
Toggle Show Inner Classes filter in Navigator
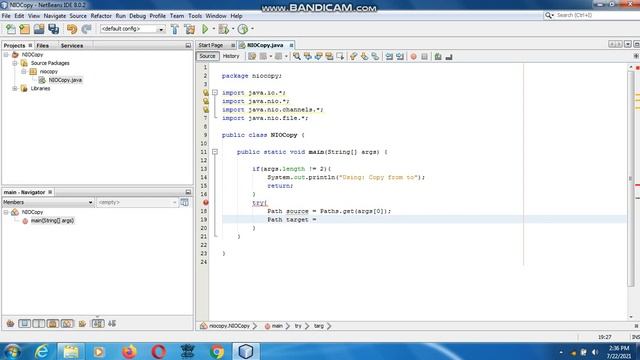point(67,323)
